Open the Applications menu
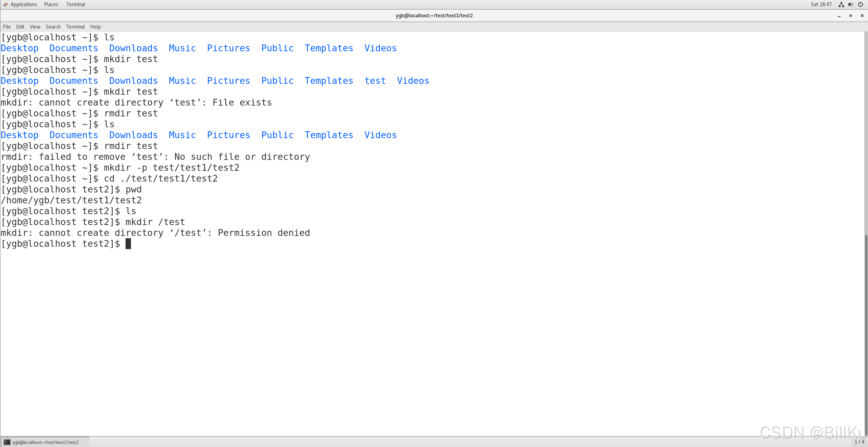The image size is (868, 447). [x=23, y=4]
